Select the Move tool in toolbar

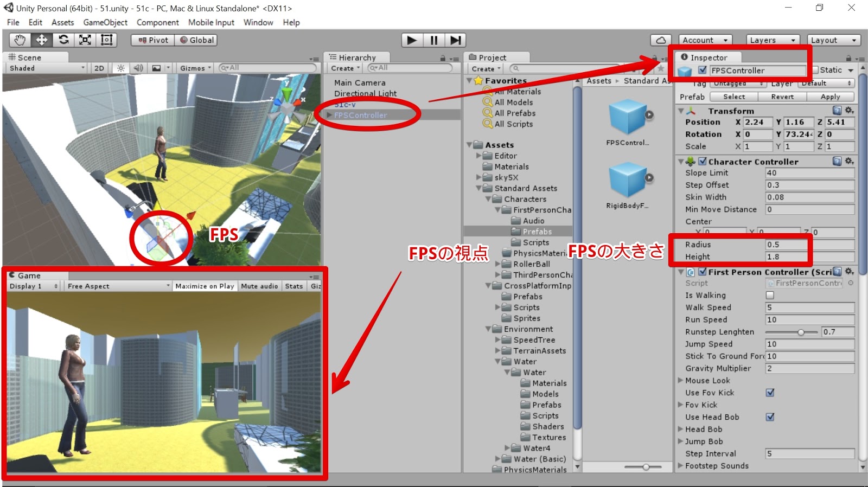click(42, 40)
